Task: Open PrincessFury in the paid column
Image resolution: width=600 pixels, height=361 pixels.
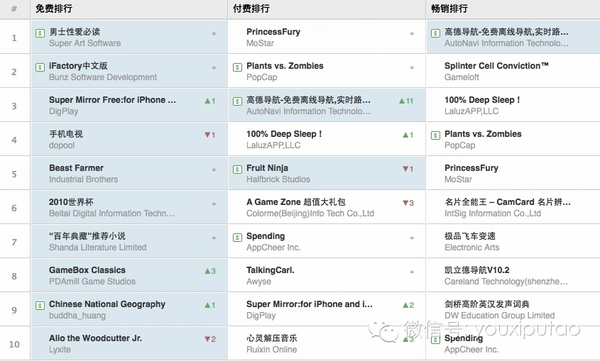Action: point(273,32)
